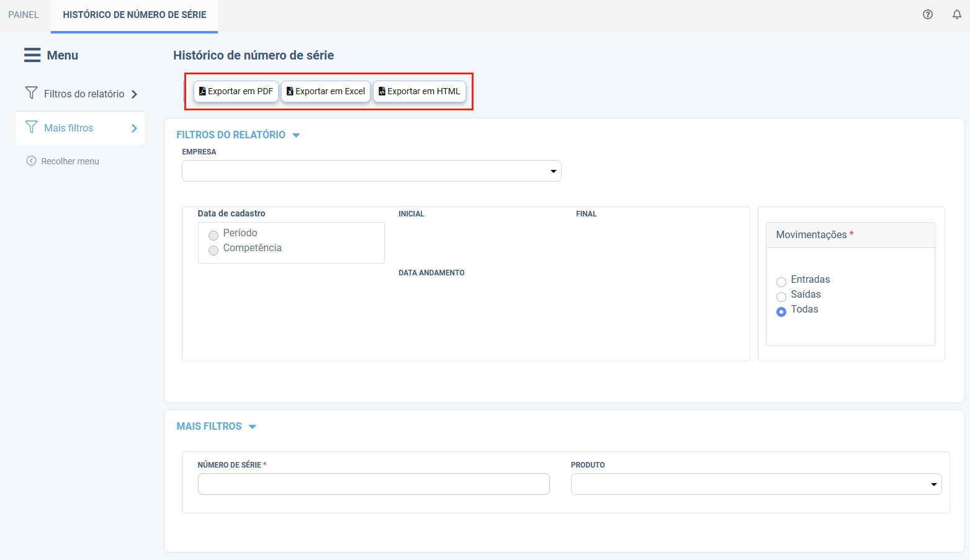Select the Período radio button
The image size is (970, 560).
coord(213,236)
